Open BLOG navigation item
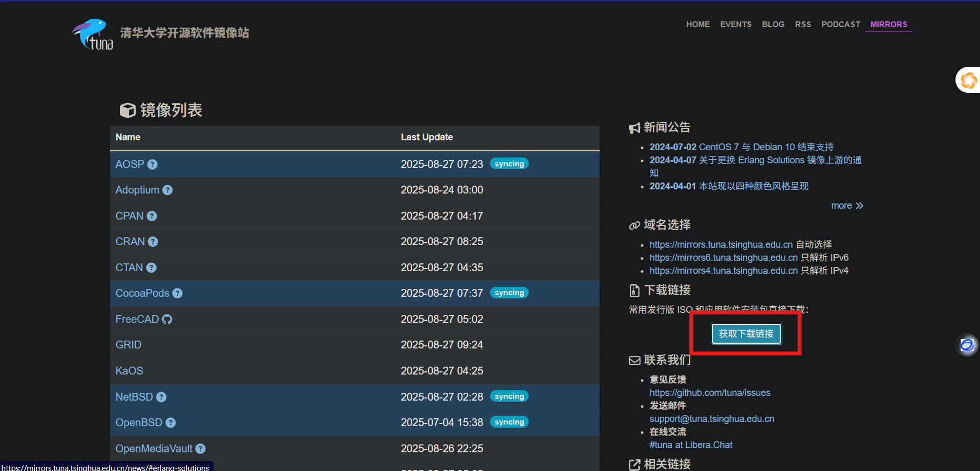Viewport: 980px width, 471px height. pos(773,25)
